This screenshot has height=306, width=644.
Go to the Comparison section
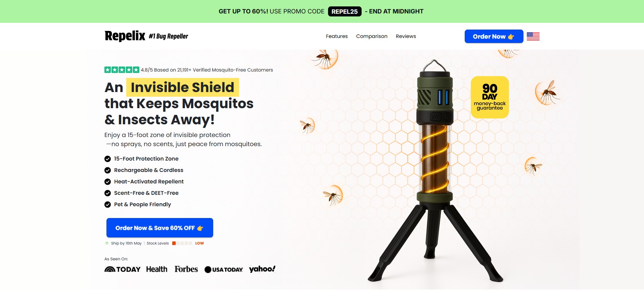pyautogui.click(x=372, y=36)
